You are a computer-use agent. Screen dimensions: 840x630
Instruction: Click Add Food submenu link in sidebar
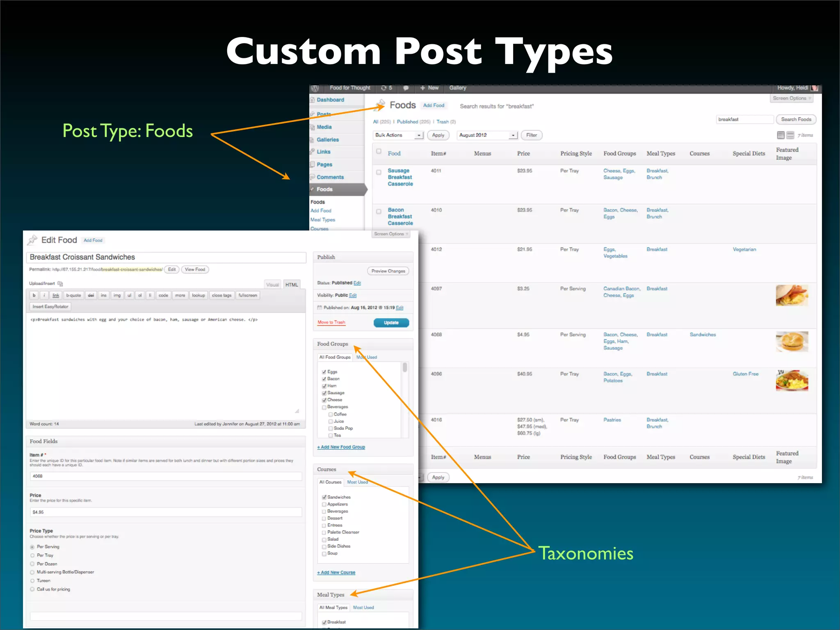(x=321, y=211)
